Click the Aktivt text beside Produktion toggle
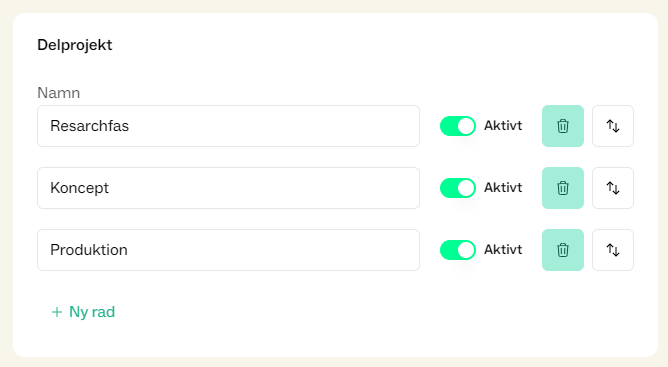This screenshot has height=367, width=668. pos(503,249)
